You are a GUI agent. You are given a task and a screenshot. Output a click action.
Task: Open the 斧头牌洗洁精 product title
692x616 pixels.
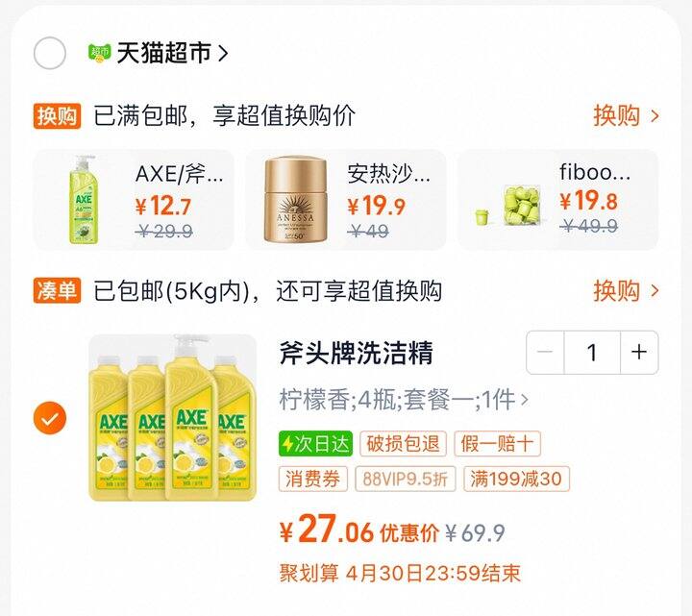pyautogui.click(x=357, y=353)
